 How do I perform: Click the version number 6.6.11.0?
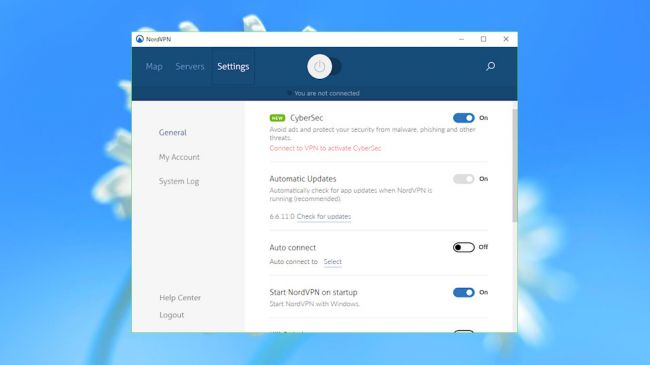[x=282, y=217]
